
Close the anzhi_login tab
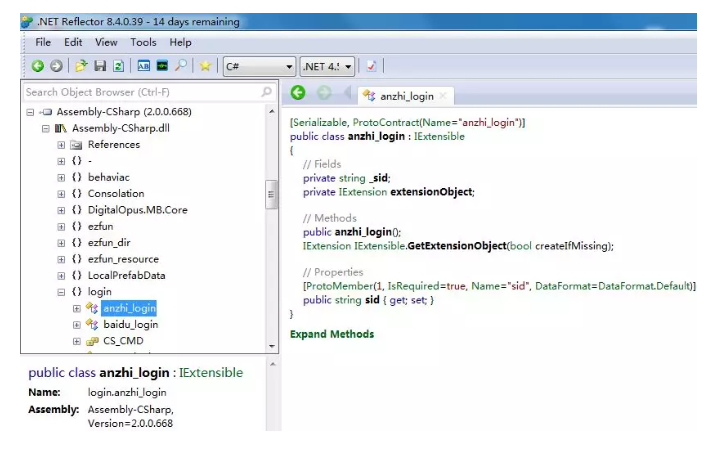443,96
